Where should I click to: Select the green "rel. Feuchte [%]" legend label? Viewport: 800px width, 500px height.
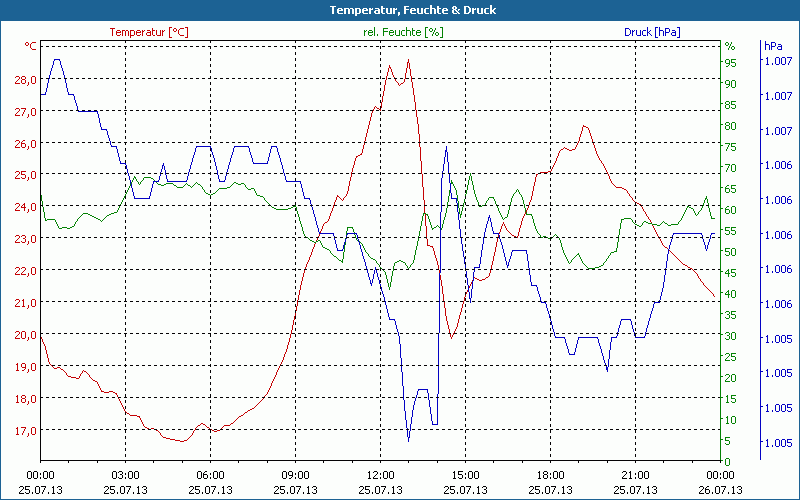point(403,32)
